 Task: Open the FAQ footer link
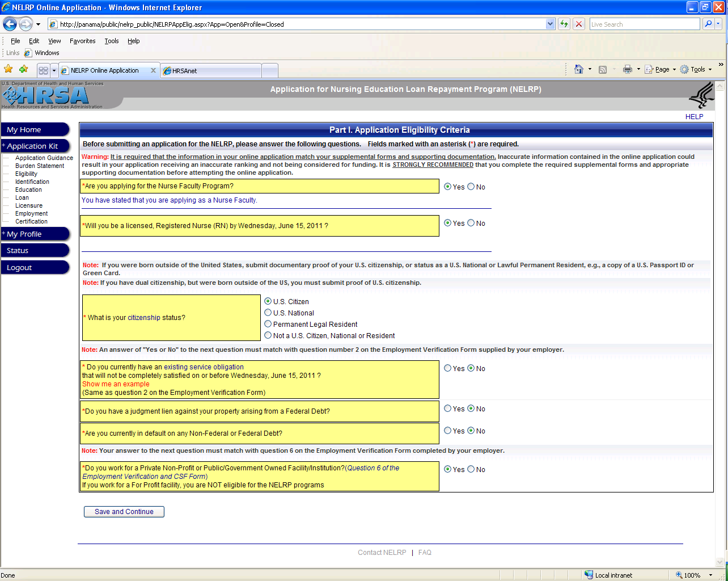425,552
